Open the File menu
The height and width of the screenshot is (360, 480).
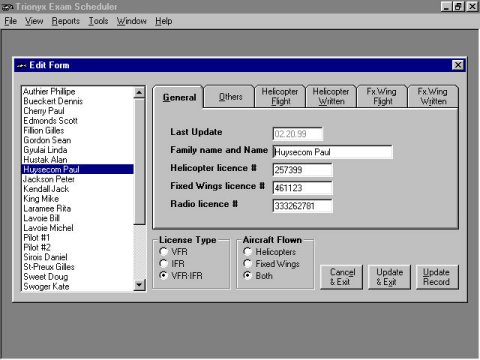point(11,21)
